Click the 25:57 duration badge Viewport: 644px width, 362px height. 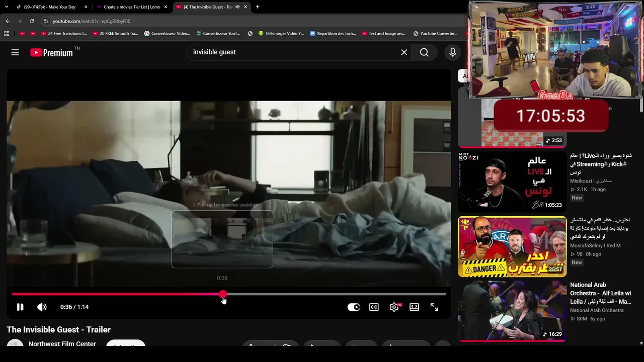[x=555, y=270]
